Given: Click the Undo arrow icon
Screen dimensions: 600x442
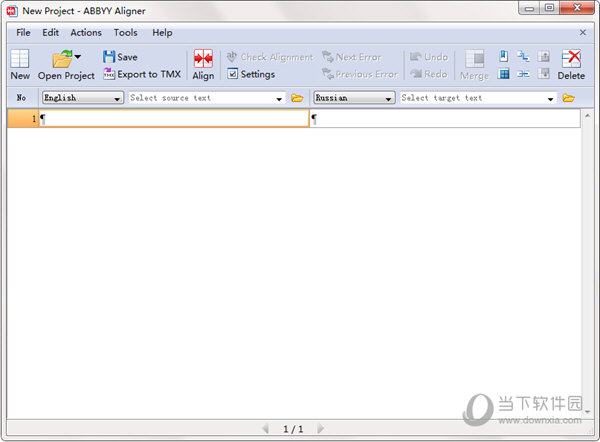Looking at the screenshot, I should coord(416,57).
